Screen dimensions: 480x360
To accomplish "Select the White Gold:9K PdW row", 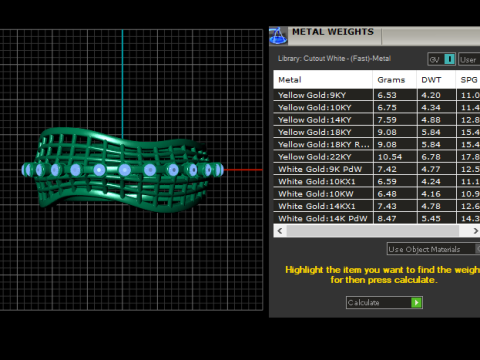I will point(377,169).
